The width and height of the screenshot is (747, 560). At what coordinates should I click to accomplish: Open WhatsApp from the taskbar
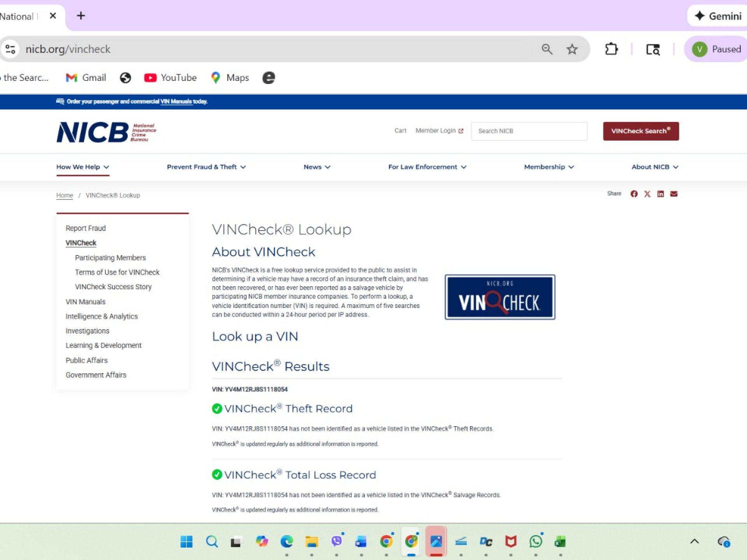tap(536, 541)
